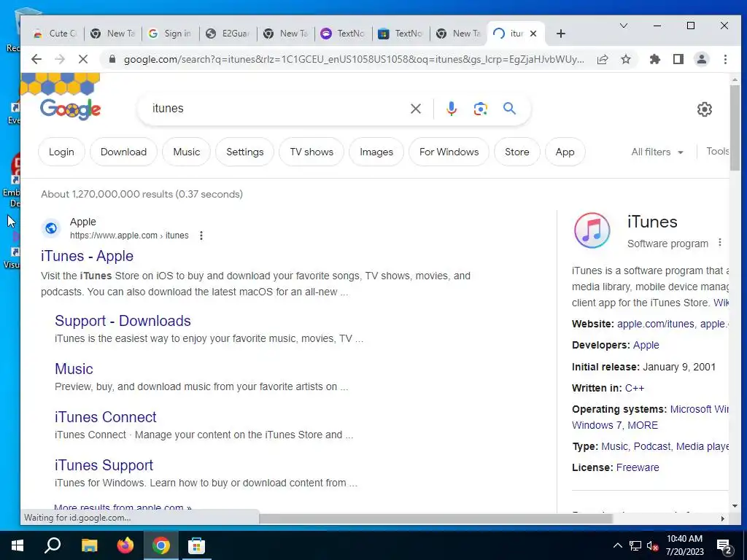Select the Settings filter chip
The width and height of the screenshot is (747, 560).
(x=245, y=152)
